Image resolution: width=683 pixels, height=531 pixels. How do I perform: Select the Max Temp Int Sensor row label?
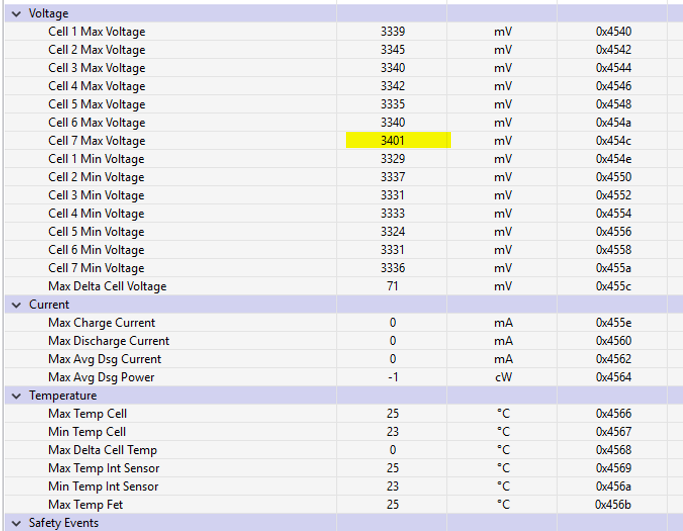(104, 468)
